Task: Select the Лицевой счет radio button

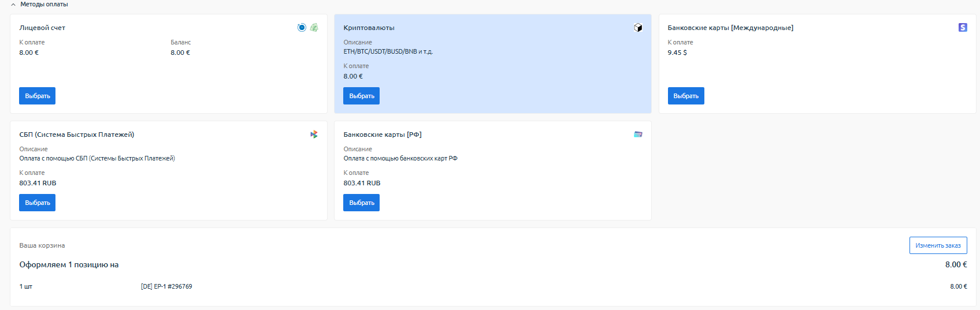Action: 302,28
